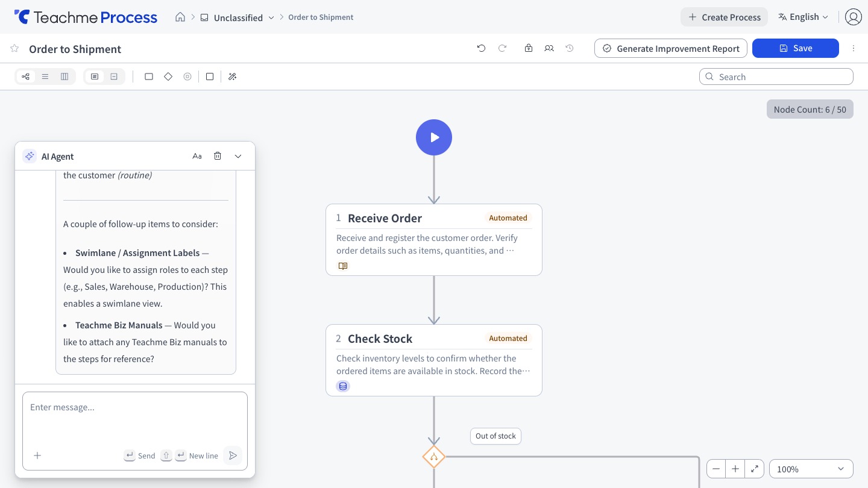Click the lock icon in the header
868x488 pixels.
529,48
